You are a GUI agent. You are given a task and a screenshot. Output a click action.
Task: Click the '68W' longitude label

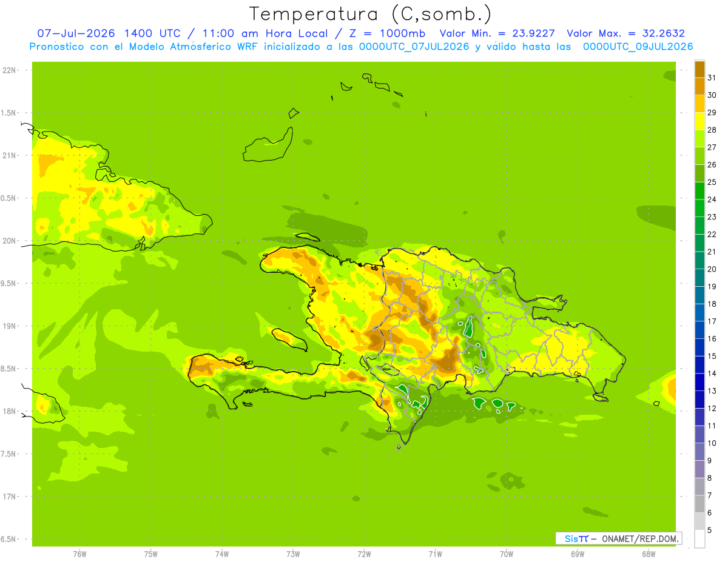(649, 554)
